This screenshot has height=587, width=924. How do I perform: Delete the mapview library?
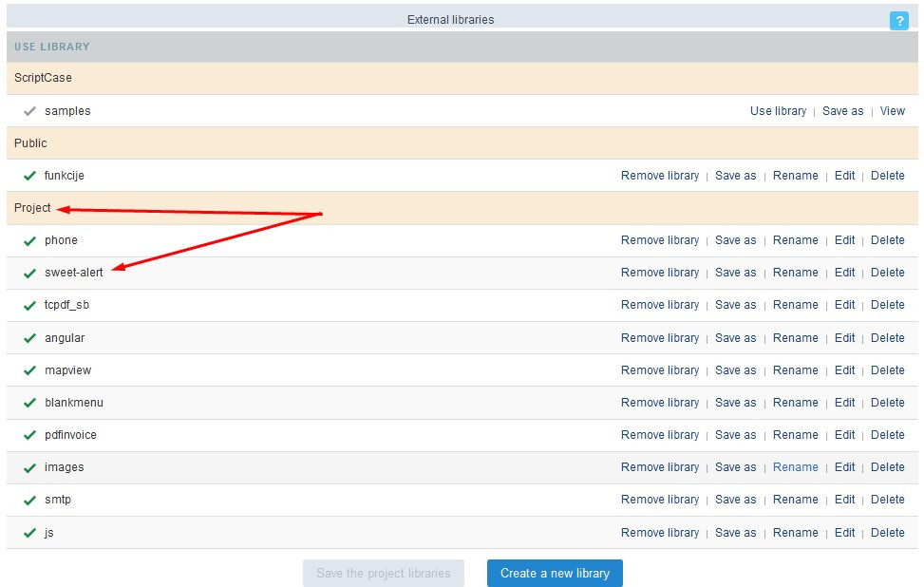888,370
